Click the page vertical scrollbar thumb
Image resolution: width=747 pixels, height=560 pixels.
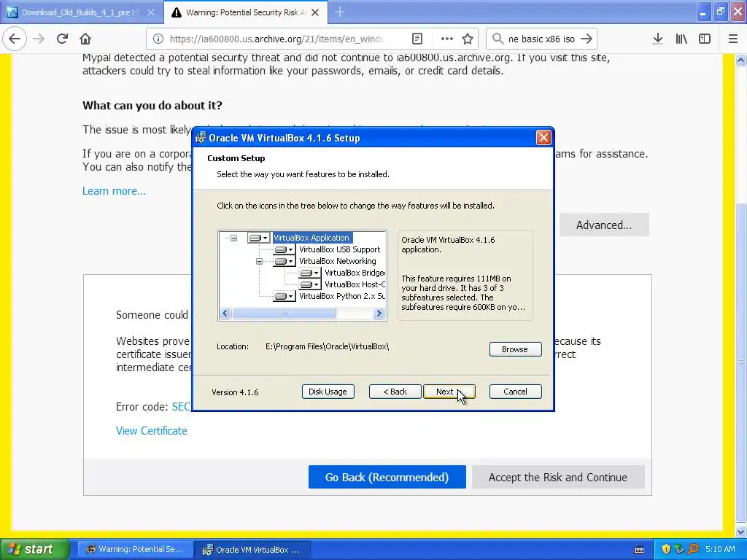tap(740, 363)
